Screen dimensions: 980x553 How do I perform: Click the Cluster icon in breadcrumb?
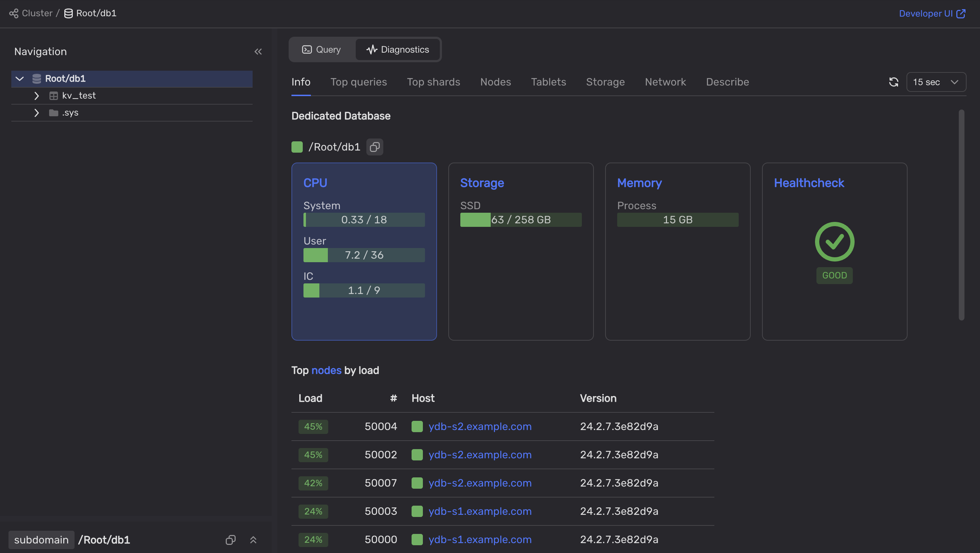click(14, 13)
